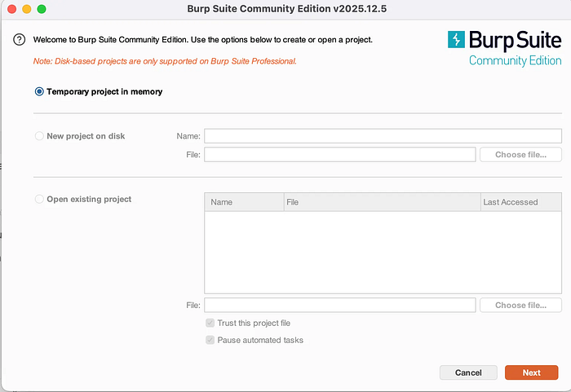
Task: Sort by the Name column header
Action: tap(244, 202)
